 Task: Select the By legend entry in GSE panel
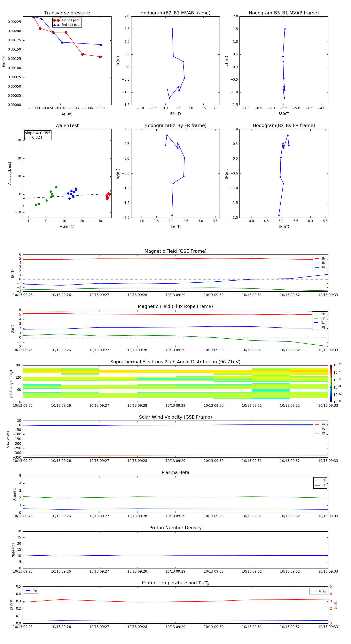tap(320, 263)
